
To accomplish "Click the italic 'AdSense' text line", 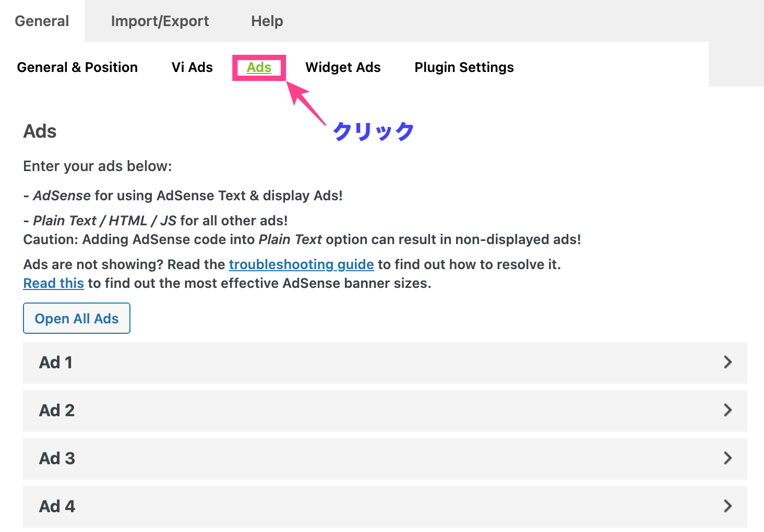I will coord(183,196).
